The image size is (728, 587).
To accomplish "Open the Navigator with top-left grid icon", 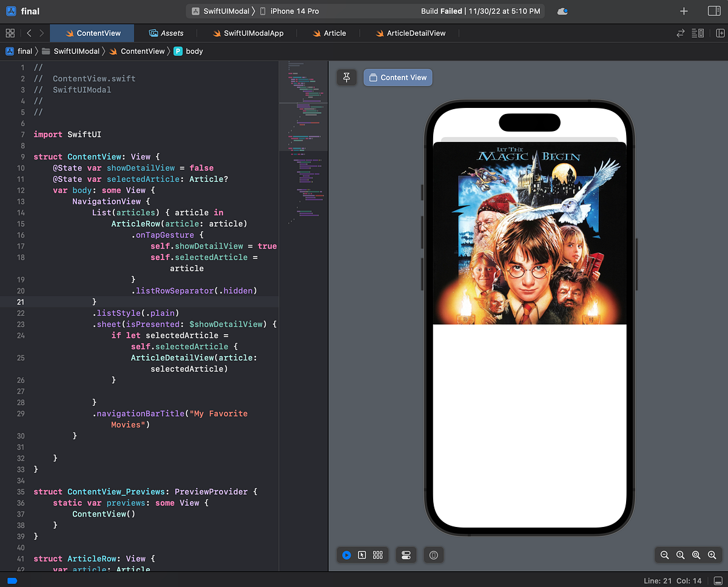I will pyautogui.click(x=10, y=33).
